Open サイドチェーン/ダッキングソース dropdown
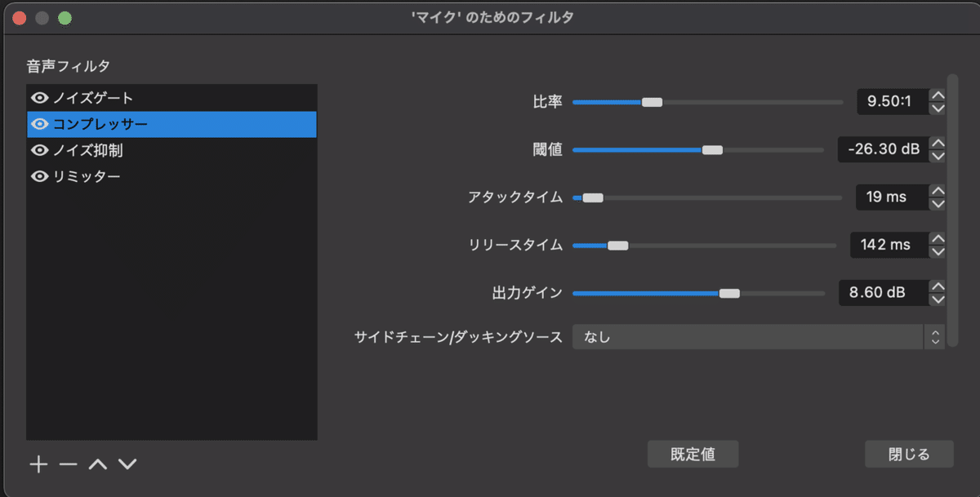 pos(758,336)
